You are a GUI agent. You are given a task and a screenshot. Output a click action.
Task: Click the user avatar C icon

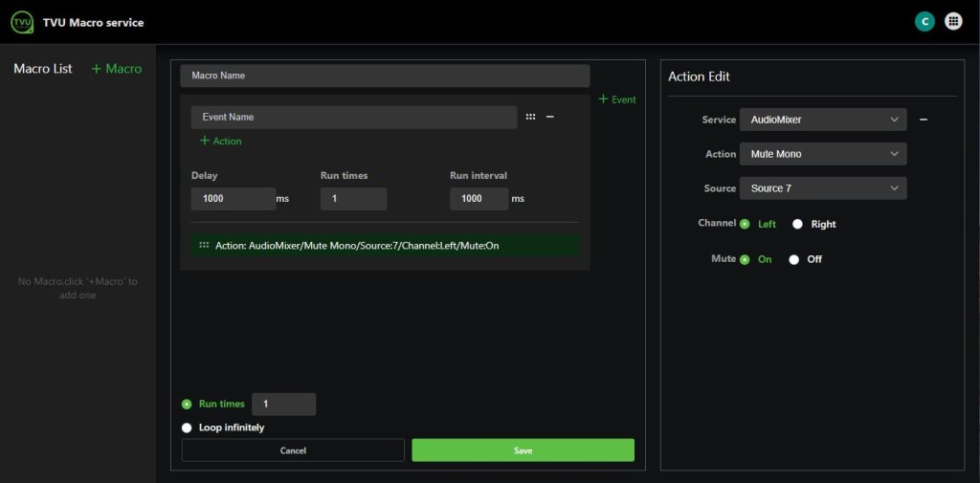point(924,21)
